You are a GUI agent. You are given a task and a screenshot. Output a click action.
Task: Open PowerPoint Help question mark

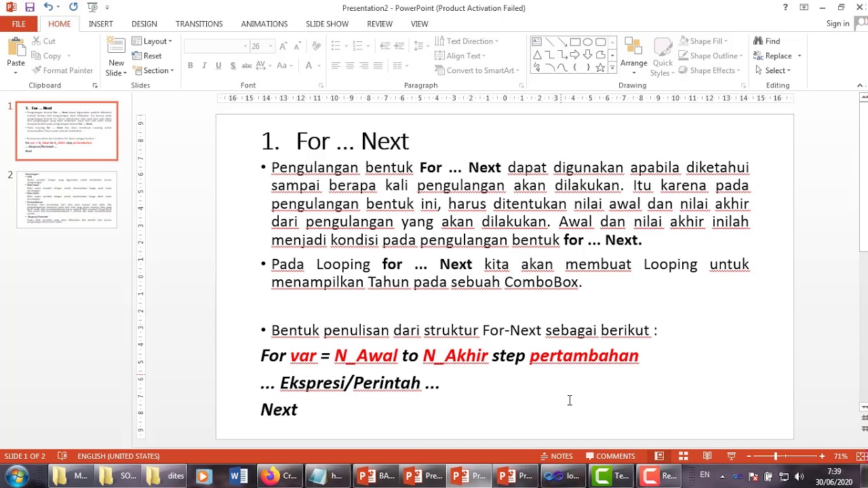pos(785,7)
